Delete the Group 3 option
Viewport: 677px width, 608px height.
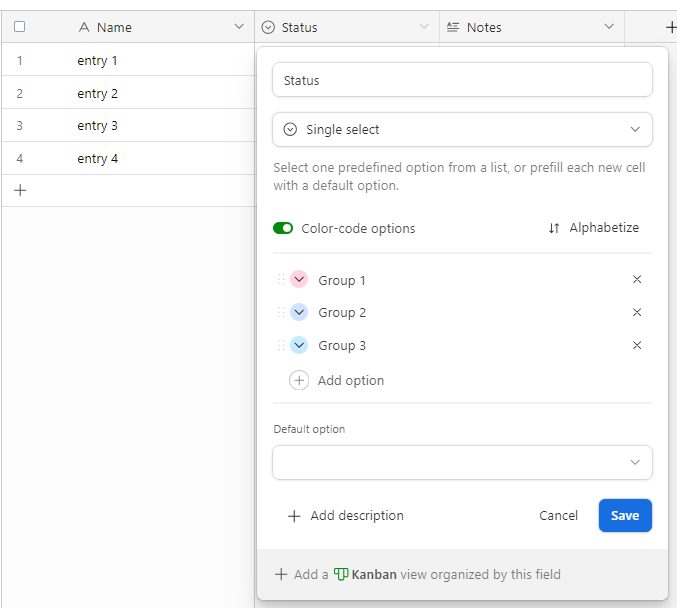pyautogui.click(x=637, y=345)
